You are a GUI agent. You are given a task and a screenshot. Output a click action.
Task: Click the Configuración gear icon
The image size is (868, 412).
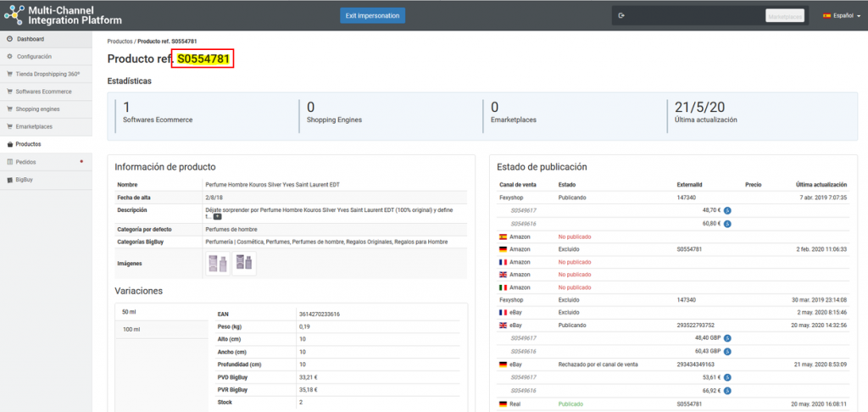9,57
